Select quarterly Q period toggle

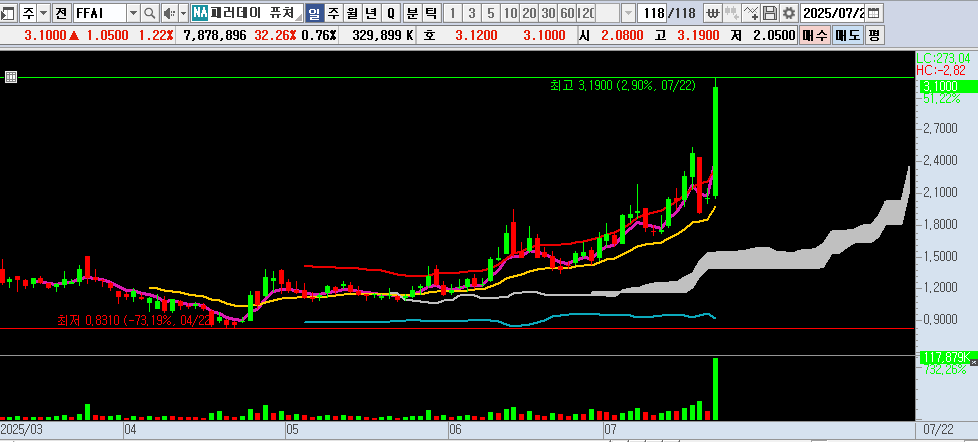point(390,12)
